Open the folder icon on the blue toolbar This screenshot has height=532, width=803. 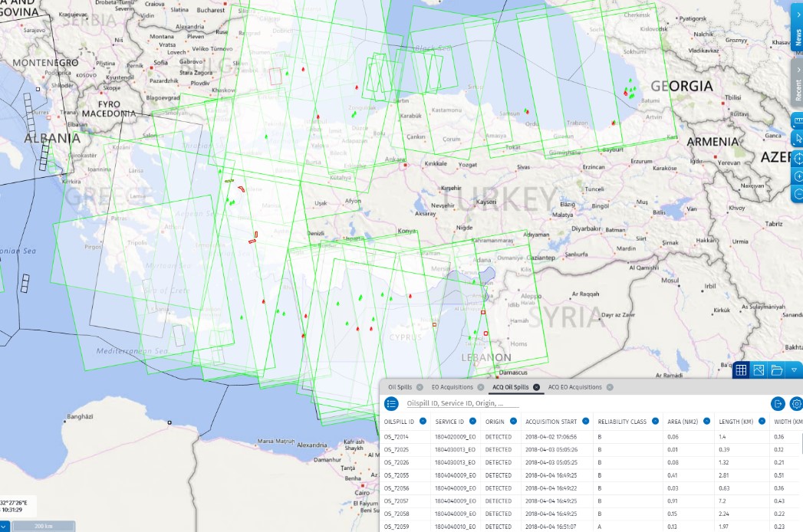776,370
